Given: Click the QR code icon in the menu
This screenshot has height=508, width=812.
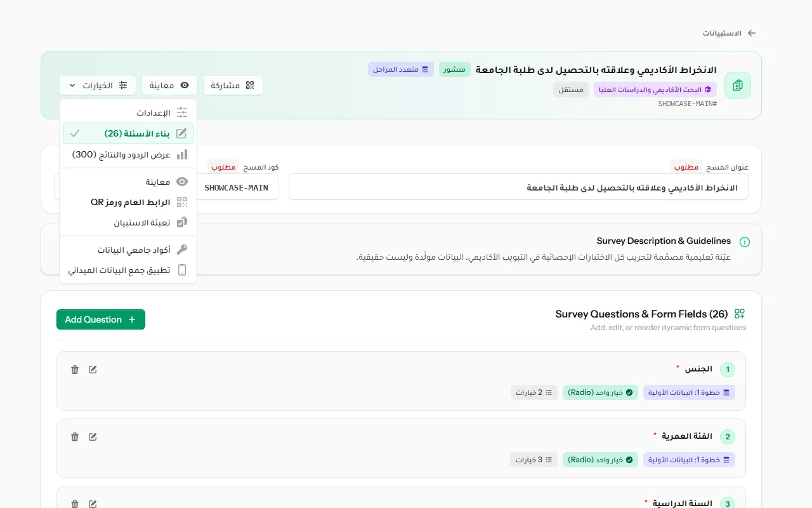Looking at the screenshot, I should tap(182, 202).
